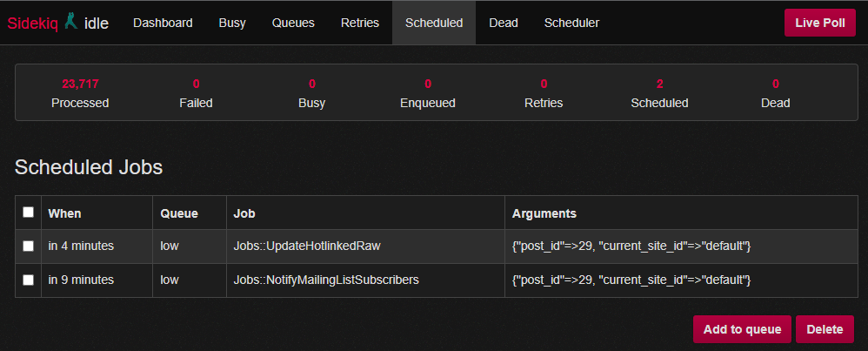The height and width of the screenshot is (351, 868).
Task: Open the 'in 9 minutes' job link
Action: (x=82, y=280)
